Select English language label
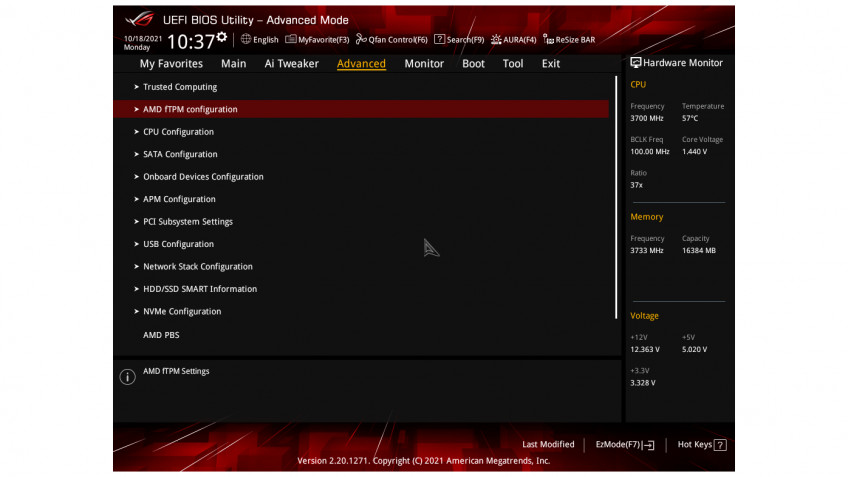Image resolution: width=848 pixels, height=477 pixels. tap(266, 39)
